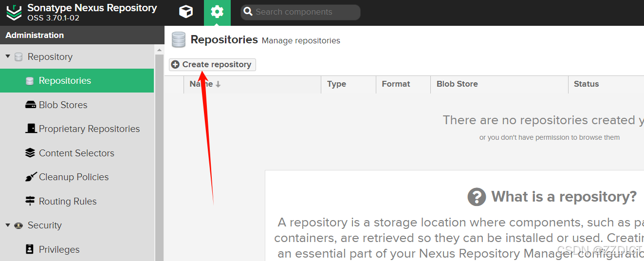Click the sidebar scrollbar up arrow
Image resolution: width=644 pixels, height=261 pixels.
click(x=159, y=50)
